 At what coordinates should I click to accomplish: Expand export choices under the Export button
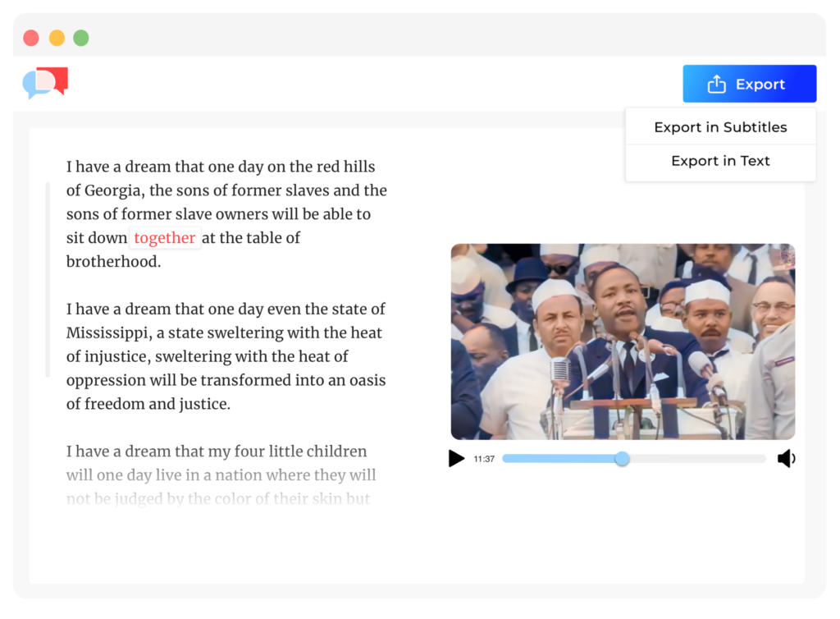pos(749,83)
